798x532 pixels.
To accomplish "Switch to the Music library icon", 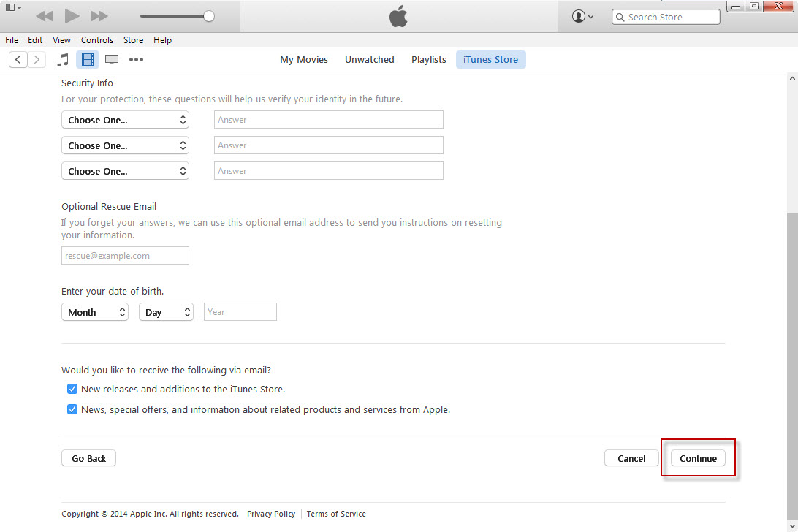I will coord(63,60).
